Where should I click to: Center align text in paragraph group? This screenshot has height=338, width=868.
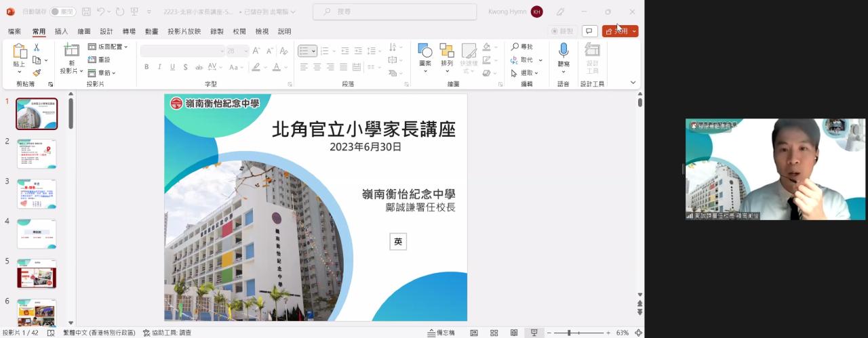click(317, 67)
